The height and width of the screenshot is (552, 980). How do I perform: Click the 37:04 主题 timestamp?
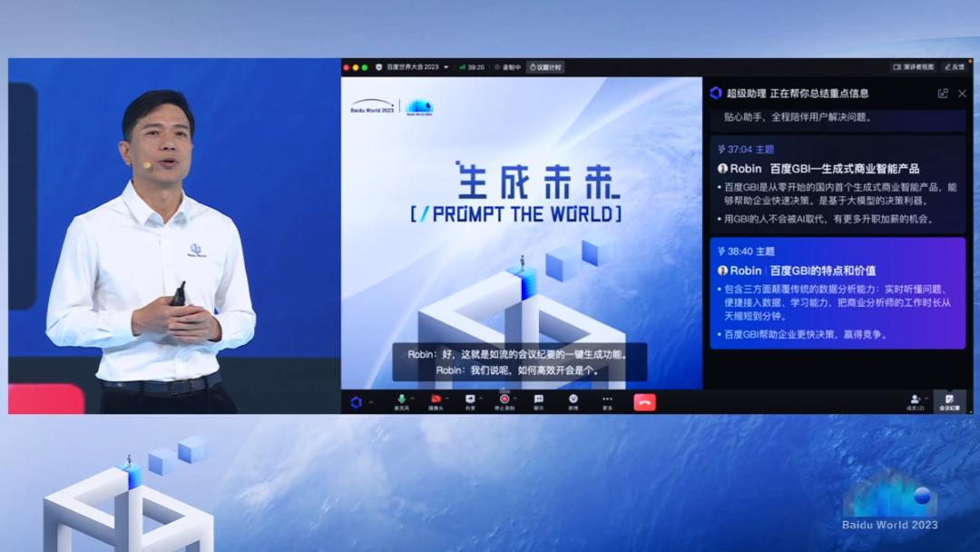click(746, 150)
